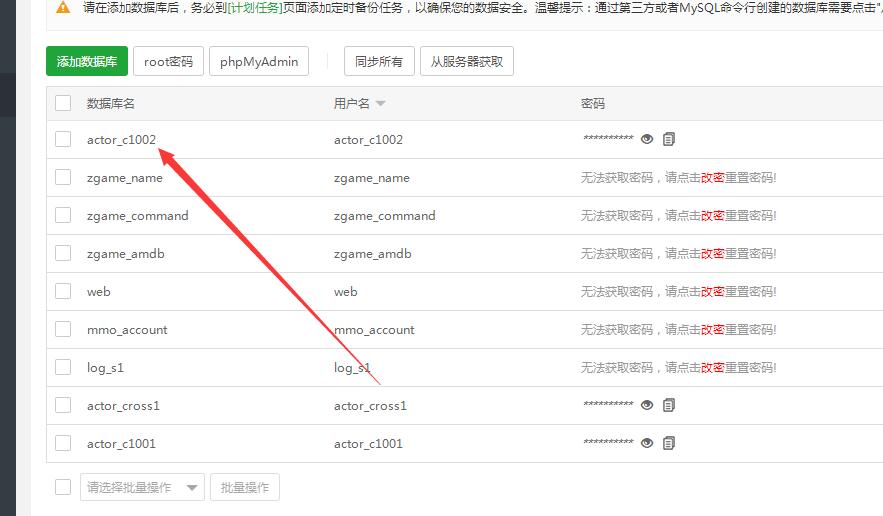Reveal actor_cross1 password with eye icon
883x516 pixels.
click(647, 405)
